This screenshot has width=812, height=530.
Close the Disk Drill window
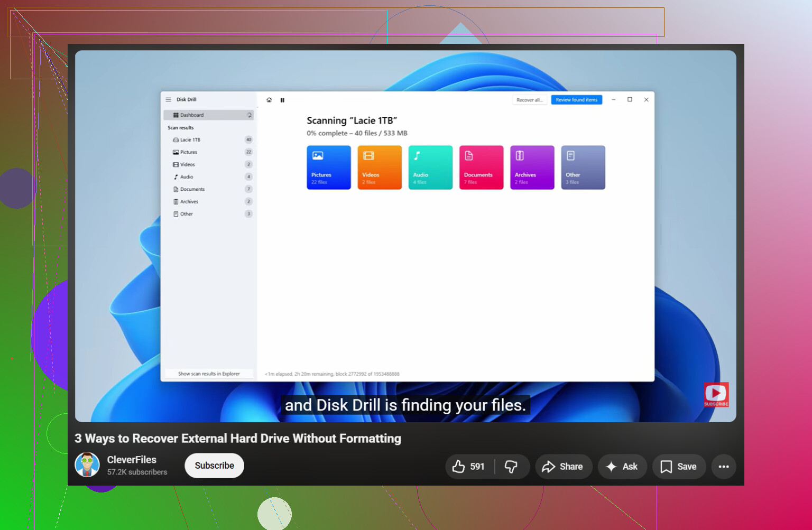pos(646,100)
